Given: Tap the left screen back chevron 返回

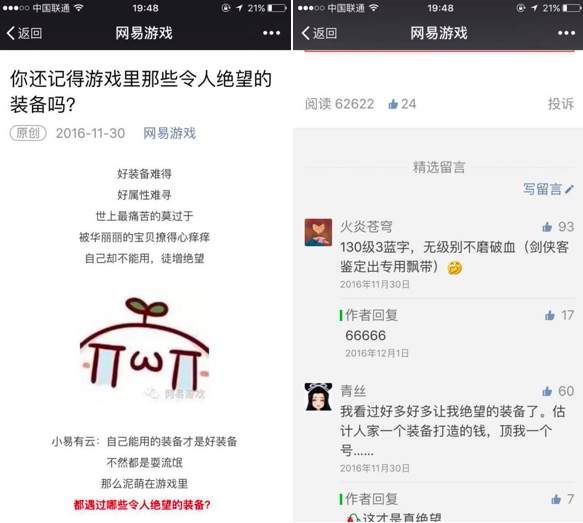Looking at the screenshot, I should tap(24, 33).
